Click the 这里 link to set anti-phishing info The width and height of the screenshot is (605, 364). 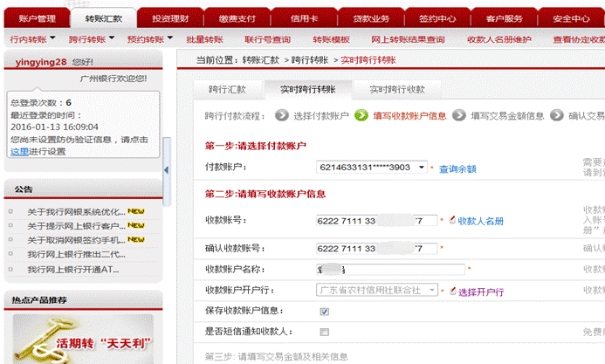point(19,151)
